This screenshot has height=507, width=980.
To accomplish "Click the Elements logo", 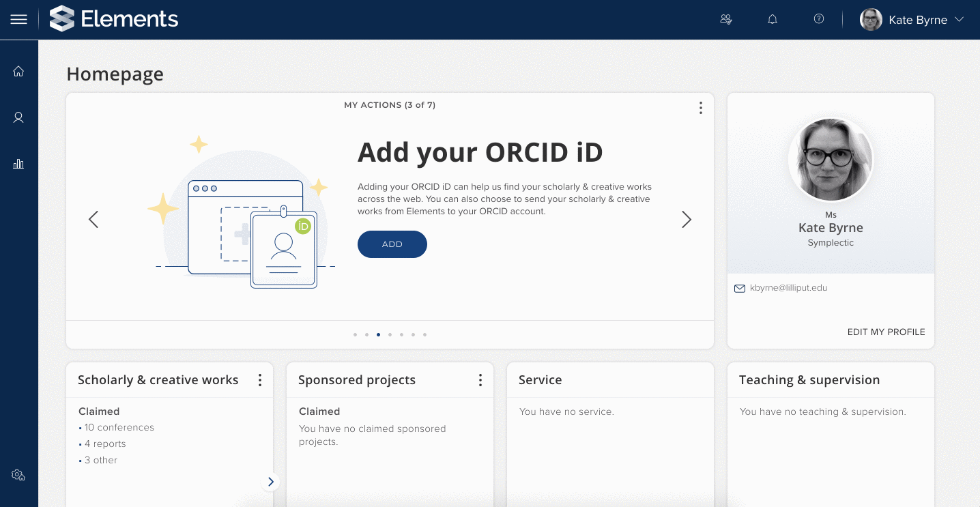I will [x=115, y=19].
